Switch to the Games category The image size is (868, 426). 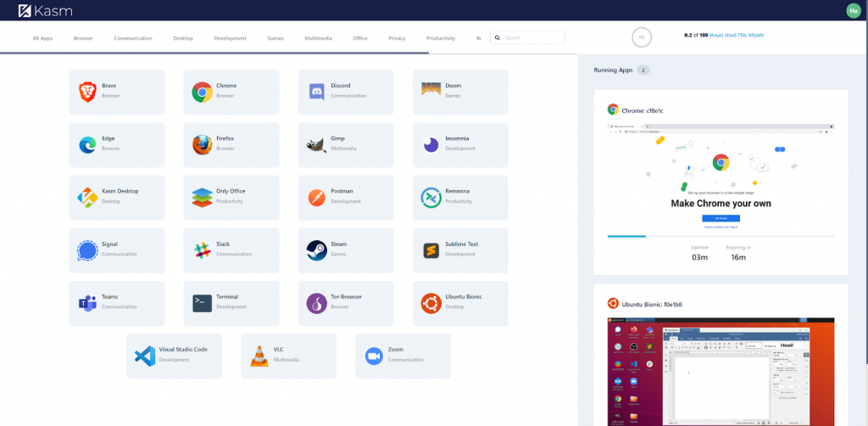pos(275,38)
